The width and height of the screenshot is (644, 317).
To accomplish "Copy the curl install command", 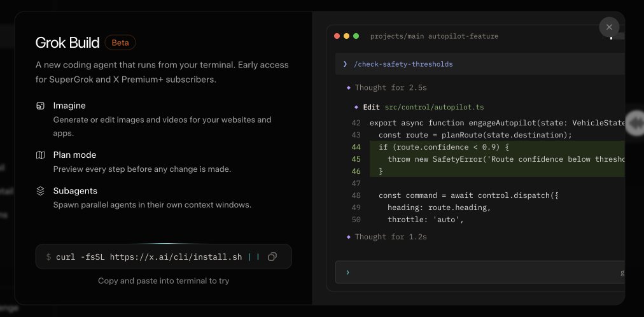I will 272,257.
